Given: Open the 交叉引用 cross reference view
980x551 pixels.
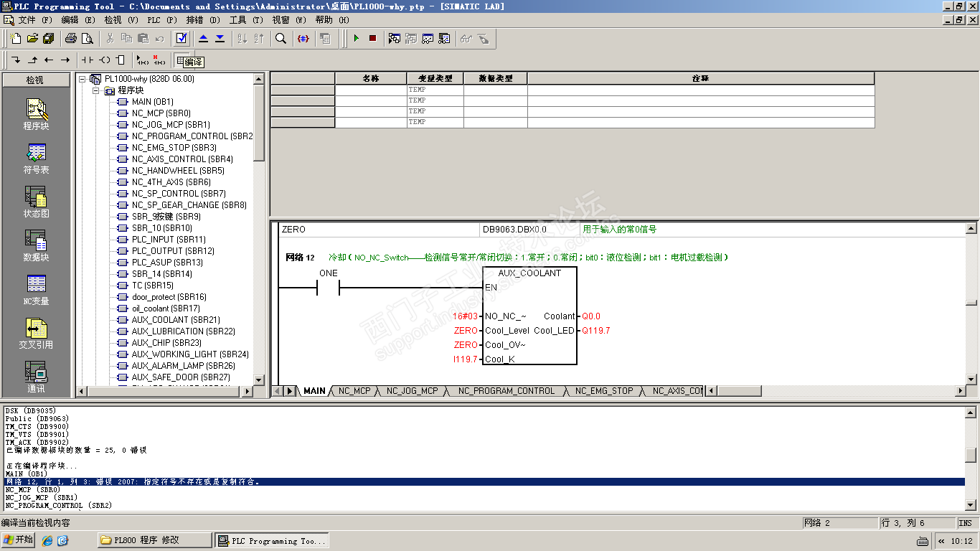Looking at the screenshot, I should coord(36,334).
